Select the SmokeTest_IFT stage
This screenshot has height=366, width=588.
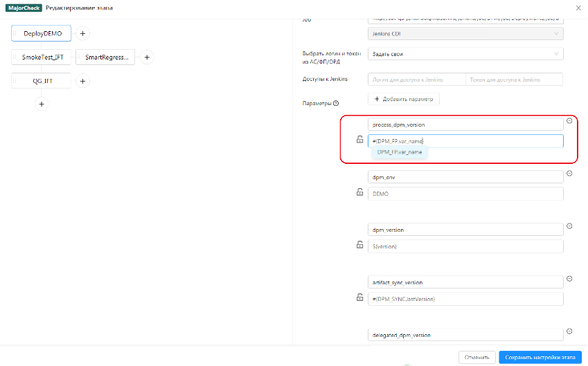[x=42, y=57]
